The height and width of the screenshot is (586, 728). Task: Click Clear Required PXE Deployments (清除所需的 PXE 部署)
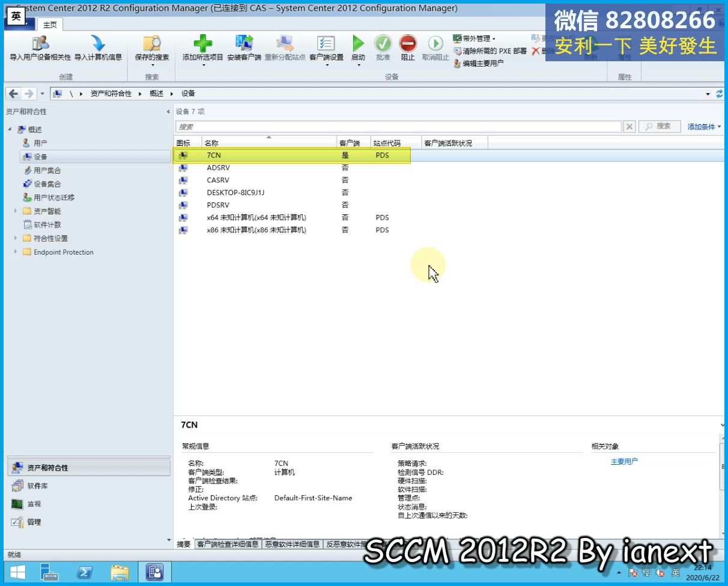pyautogui.click(x=490, y=51)
